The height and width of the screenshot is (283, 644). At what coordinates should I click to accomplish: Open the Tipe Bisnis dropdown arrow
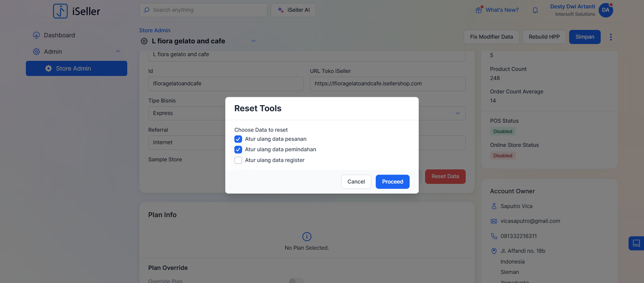pos(457,113)
